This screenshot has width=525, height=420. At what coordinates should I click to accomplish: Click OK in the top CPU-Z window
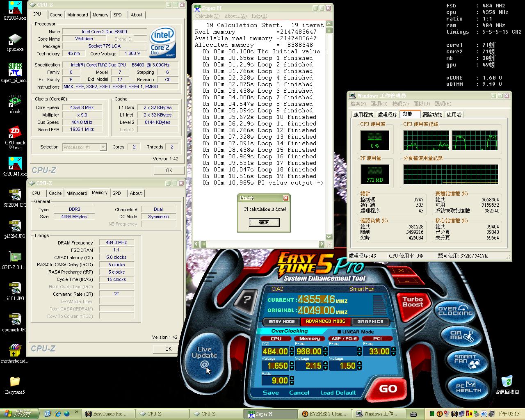(x=169, y=170)
